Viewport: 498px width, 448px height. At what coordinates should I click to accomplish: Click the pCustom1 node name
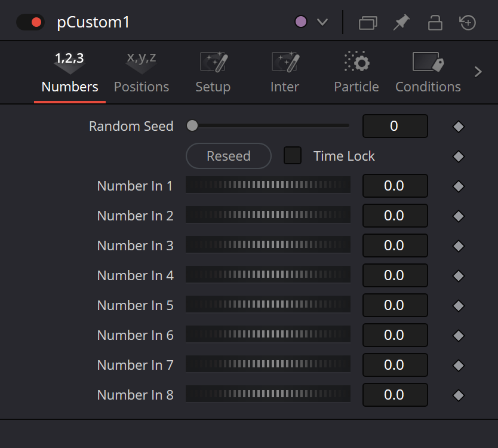(x=93, y=23)
